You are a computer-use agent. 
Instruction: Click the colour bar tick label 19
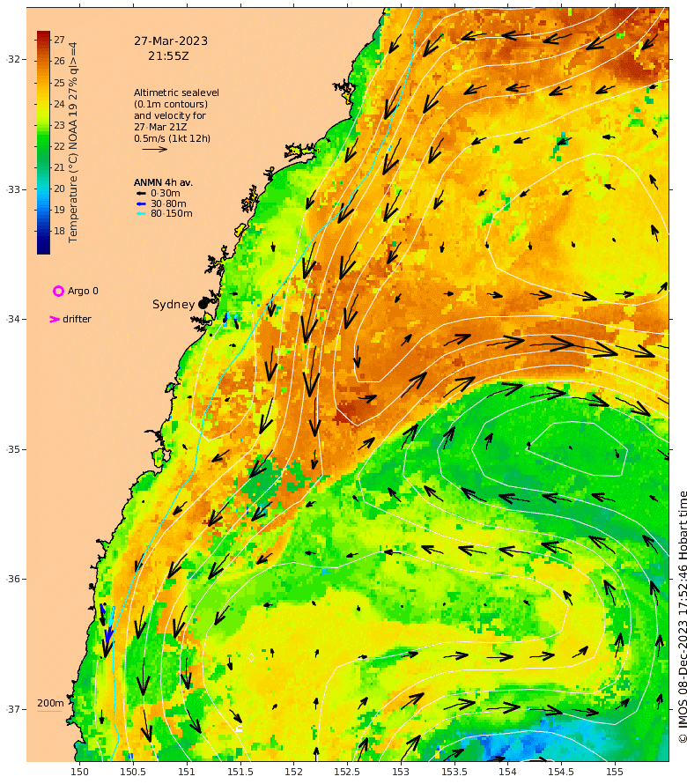(60, 210)
